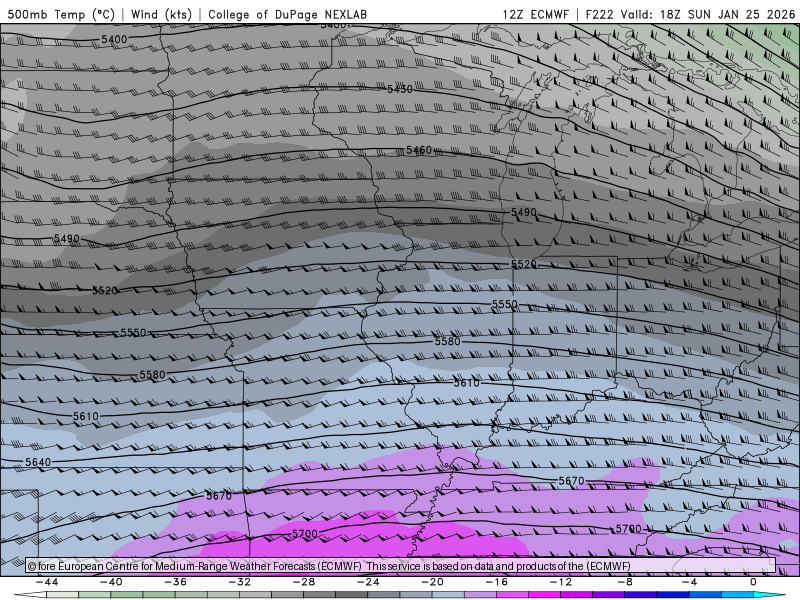This screenshot has width=800, height=600.
Task: Click the -32 colorbar scale value
Action: pyautogui.click(x=240, y=582)
